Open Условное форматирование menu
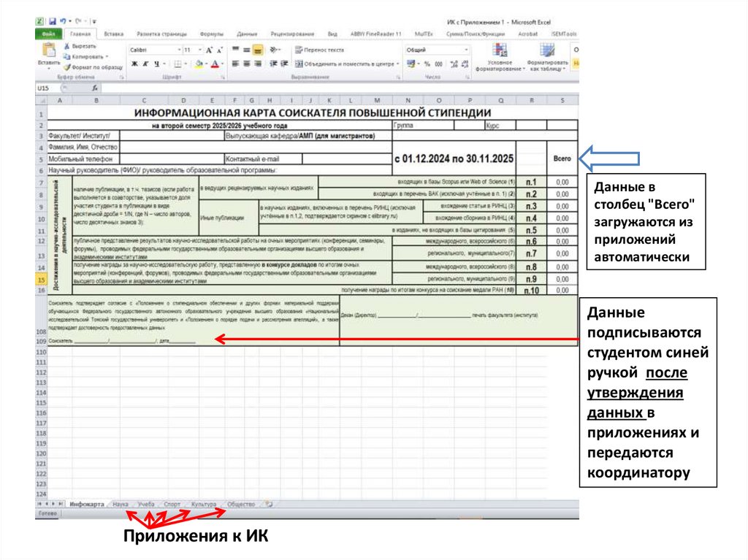This screenshot has width=748, height=560. (500, 57)
